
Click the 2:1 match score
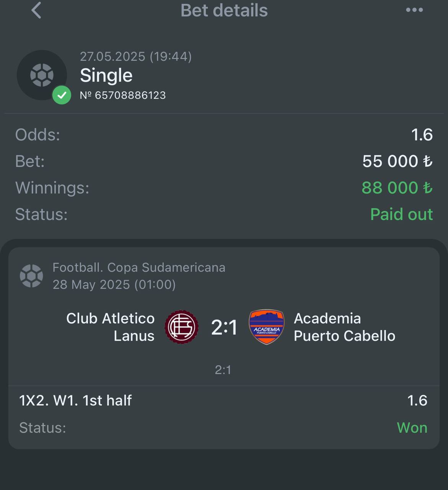tap(224, 328)
